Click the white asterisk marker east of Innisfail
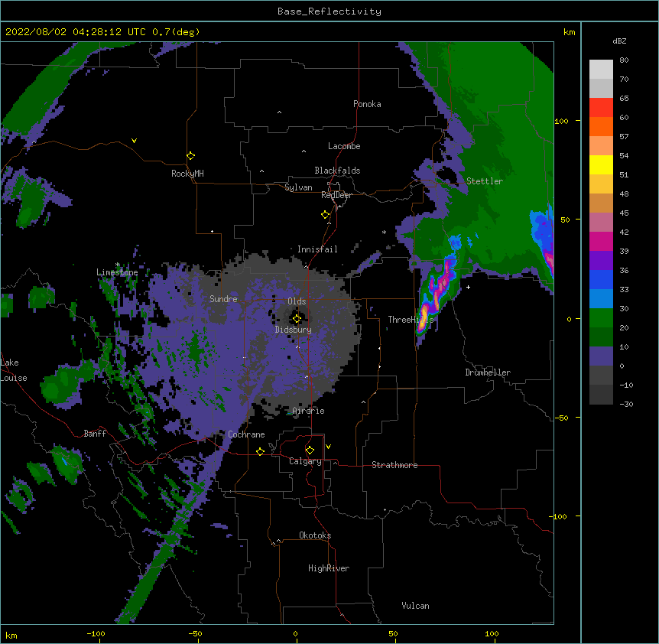659x644 pixels. [x=384, y=232]
